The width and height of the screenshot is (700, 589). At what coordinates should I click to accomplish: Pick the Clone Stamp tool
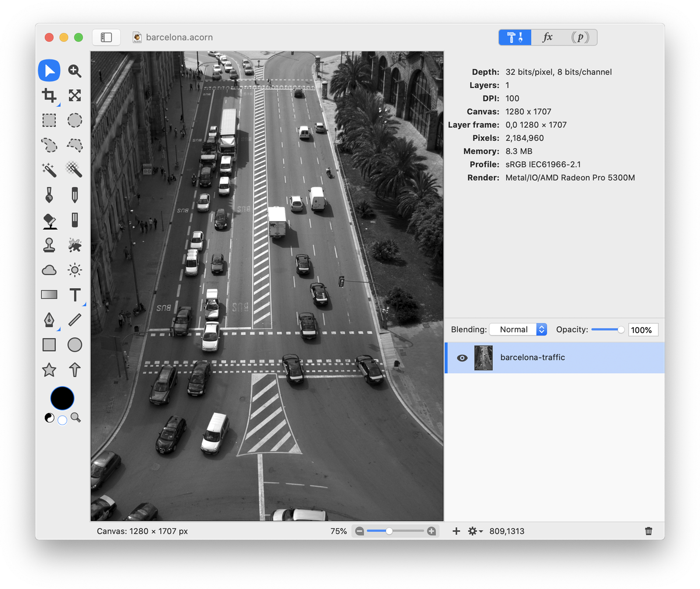(x=49, y=245)
